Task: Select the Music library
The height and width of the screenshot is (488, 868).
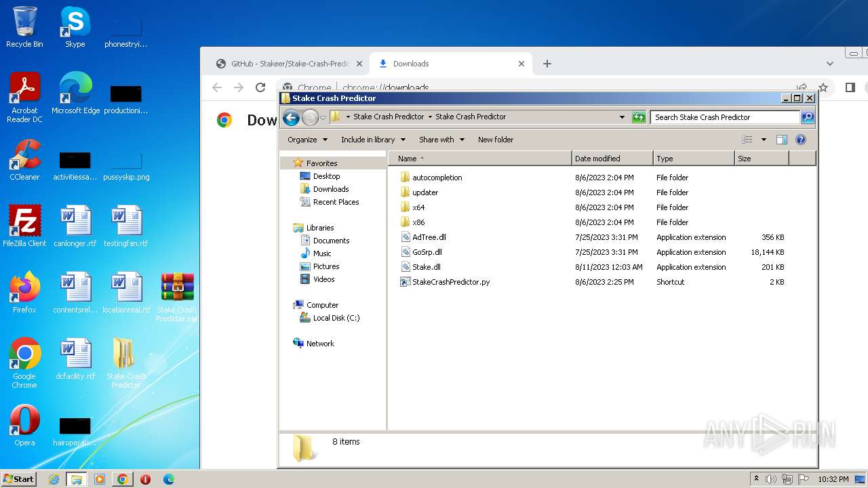Action: 322,253
